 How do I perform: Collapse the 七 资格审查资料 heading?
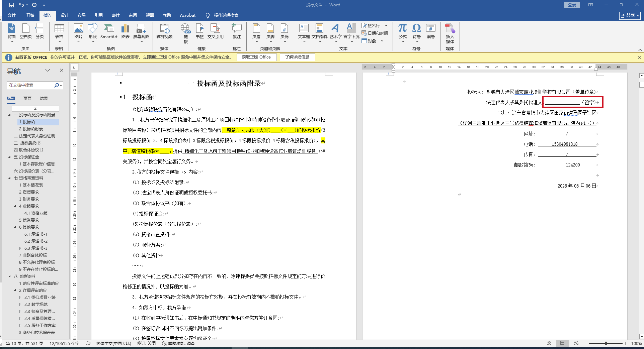pyautogui.click(x=9, y=178)
